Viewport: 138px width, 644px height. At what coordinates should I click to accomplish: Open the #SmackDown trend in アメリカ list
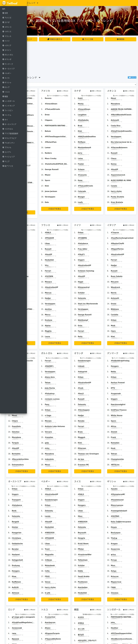click(x=51, y=104)
